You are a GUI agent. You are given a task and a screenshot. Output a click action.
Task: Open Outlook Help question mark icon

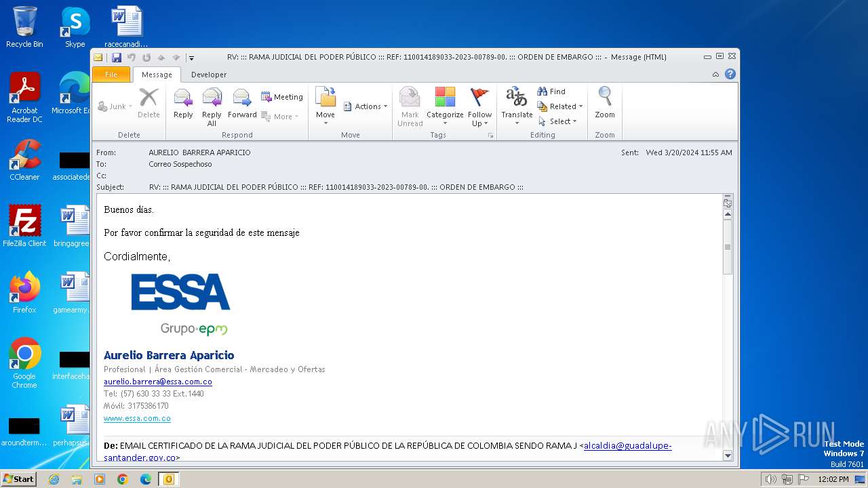(x=730, y=74)
